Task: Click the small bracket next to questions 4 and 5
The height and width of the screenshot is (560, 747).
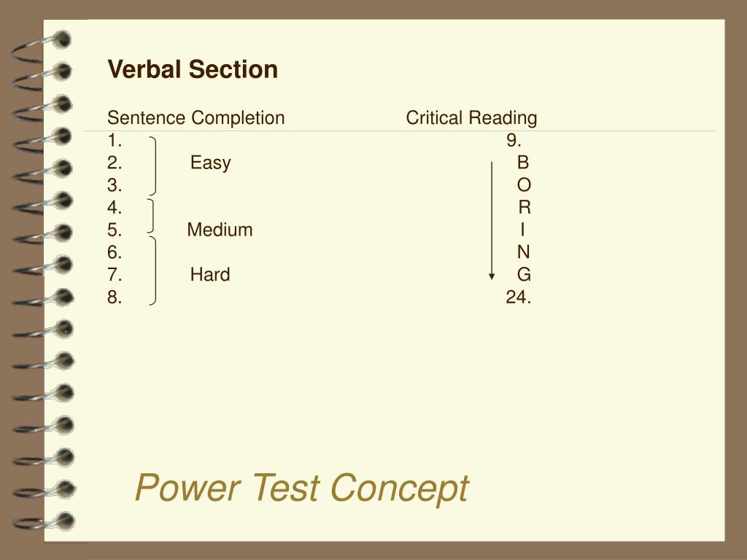Action: click(x=150, y=216)
